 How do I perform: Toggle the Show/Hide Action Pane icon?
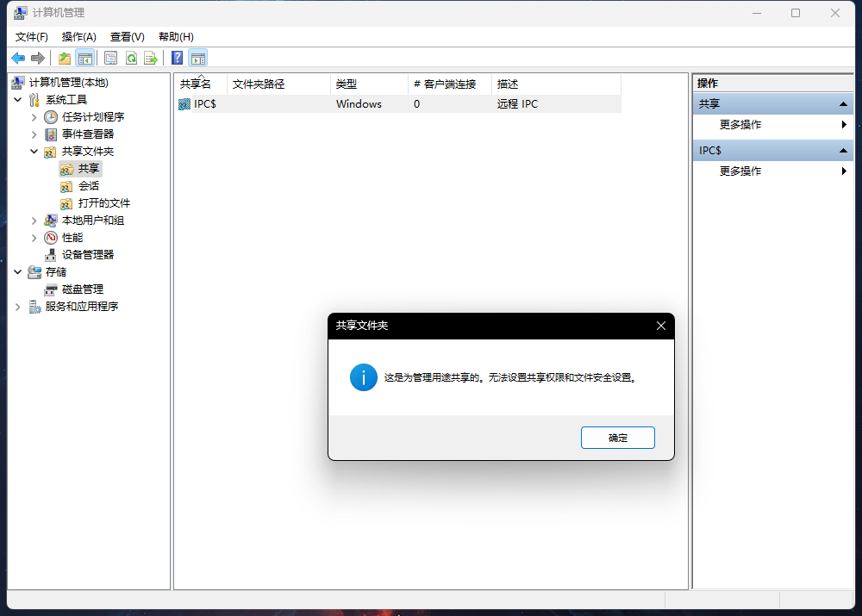198,59
